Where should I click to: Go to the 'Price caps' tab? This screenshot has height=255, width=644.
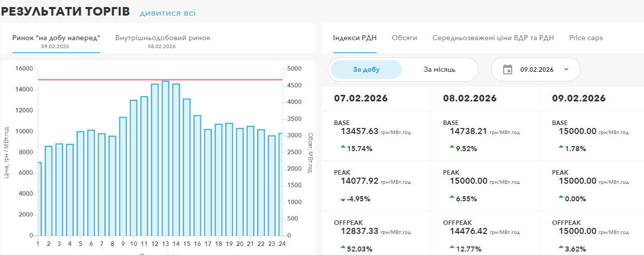585,38
